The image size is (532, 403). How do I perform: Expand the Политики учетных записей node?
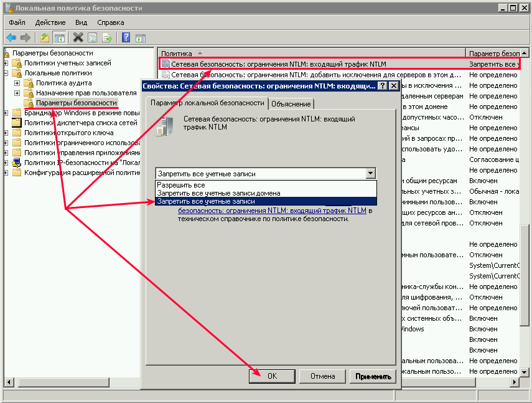coord(6,64)
